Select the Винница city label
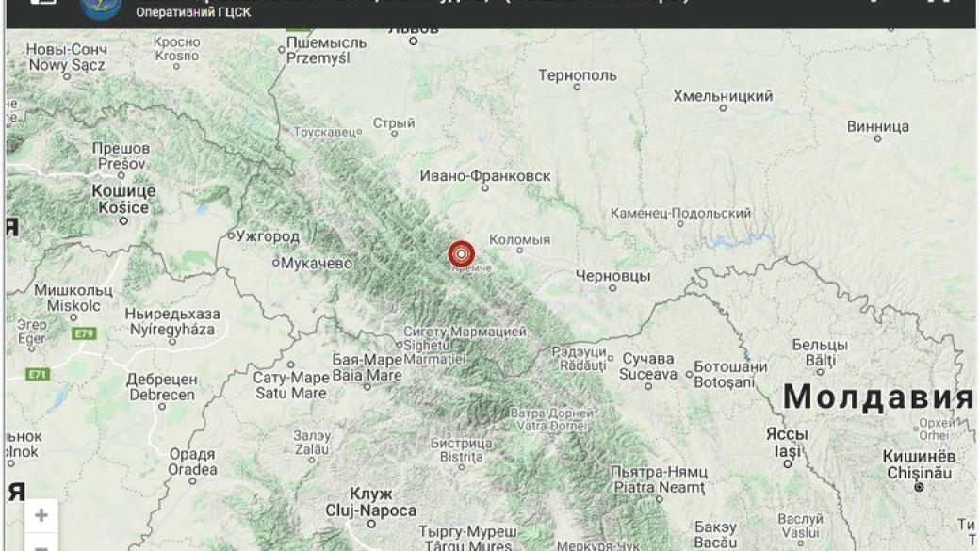 point(878,126)
